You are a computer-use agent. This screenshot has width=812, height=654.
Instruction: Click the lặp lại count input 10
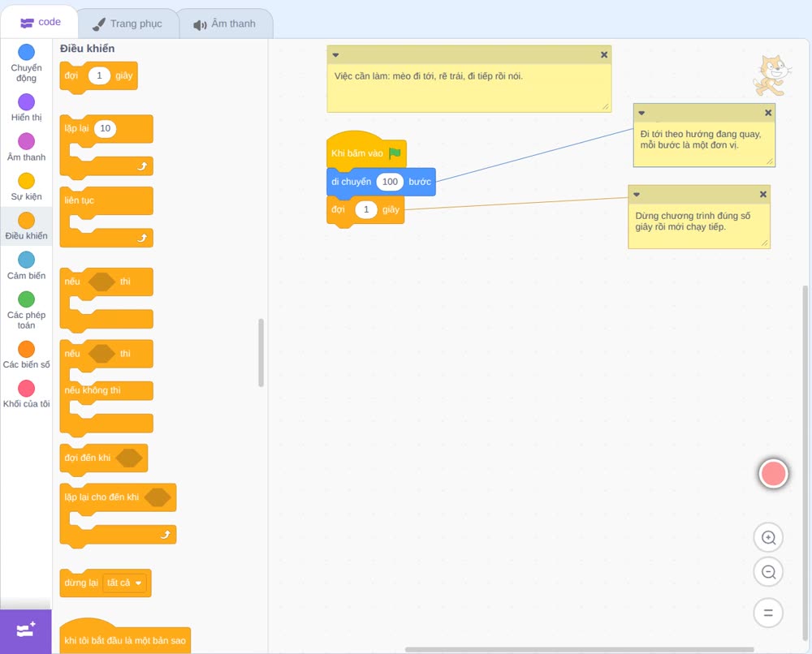(x=105, y=128)
